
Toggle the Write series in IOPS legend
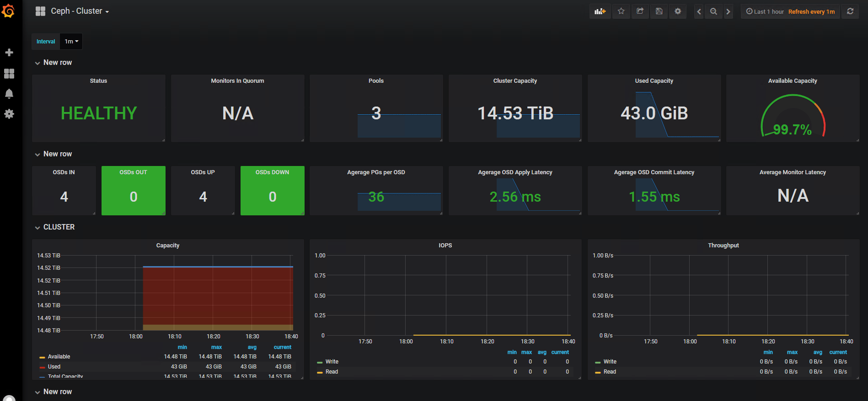[x=332, y=362]
